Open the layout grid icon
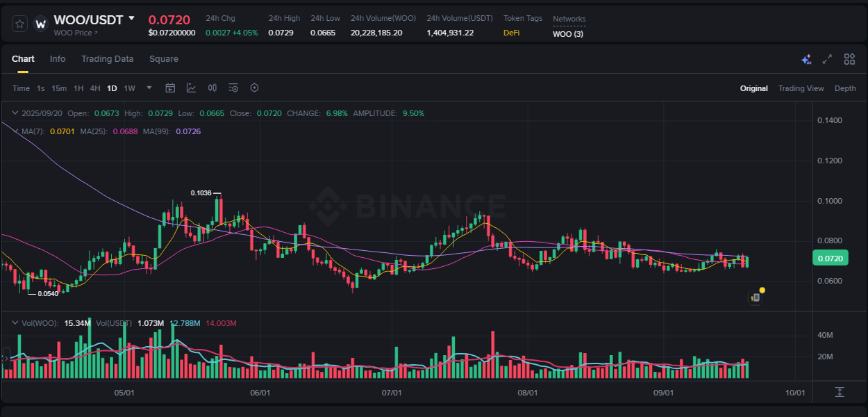This screenshot has height=417, width=868. click(849, 60)
